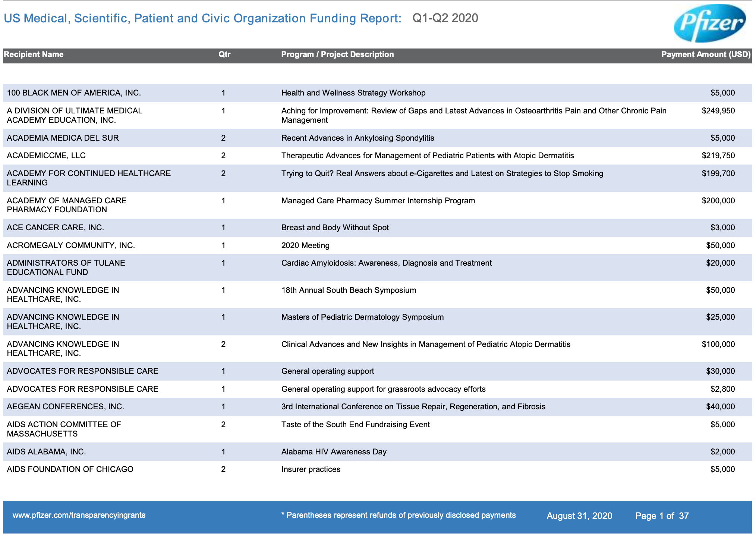Click Program / Project Description header
756x535 pixels.
(x=337, y=54)
